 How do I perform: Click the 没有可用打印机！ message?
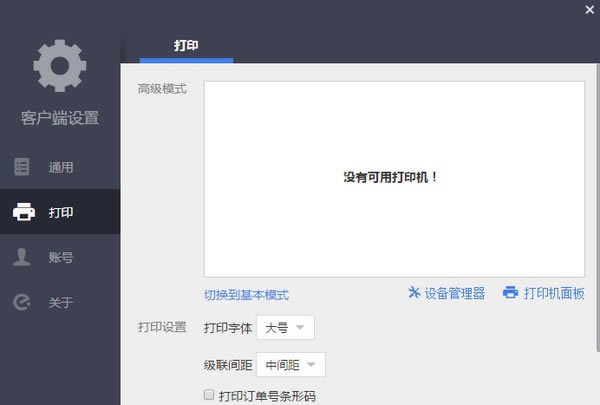(390, 177)
